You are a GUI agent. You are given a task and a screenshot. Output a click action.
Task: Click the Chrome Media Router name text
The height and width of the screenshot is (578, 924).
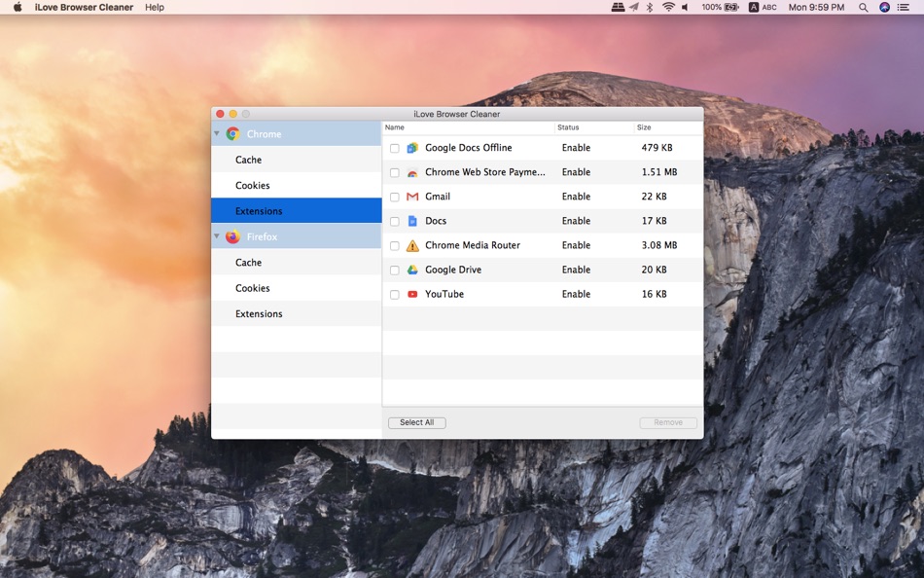[473, 245]
